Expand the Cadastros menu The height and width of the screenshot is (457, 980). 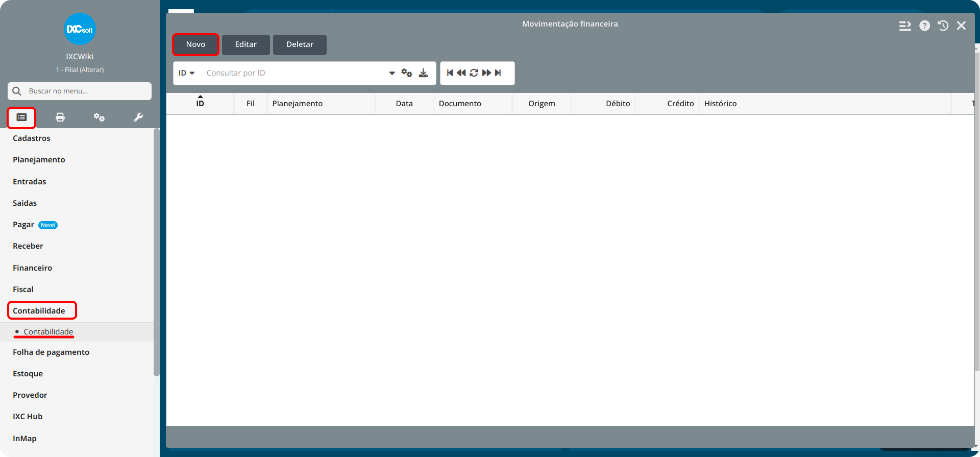(32, 138)
